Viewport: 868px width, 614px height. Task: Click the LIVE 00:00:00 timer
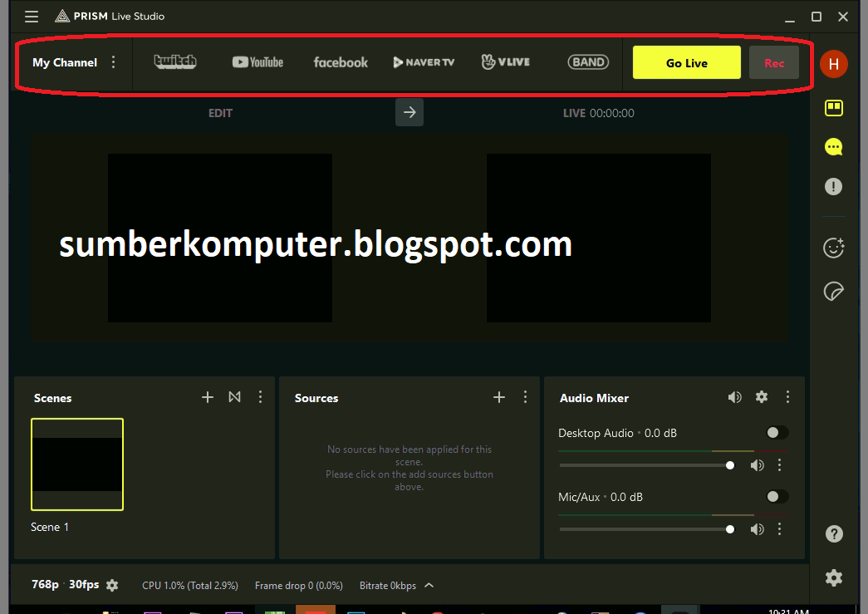tap(598, 113)
